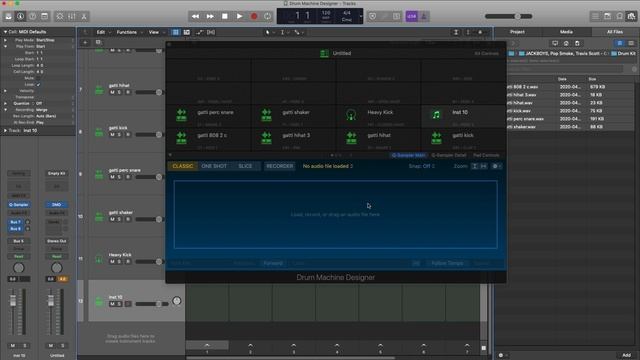Toggle the Metronome click button
This screenshot has height=360, width=640.
(x=424, y=16)
